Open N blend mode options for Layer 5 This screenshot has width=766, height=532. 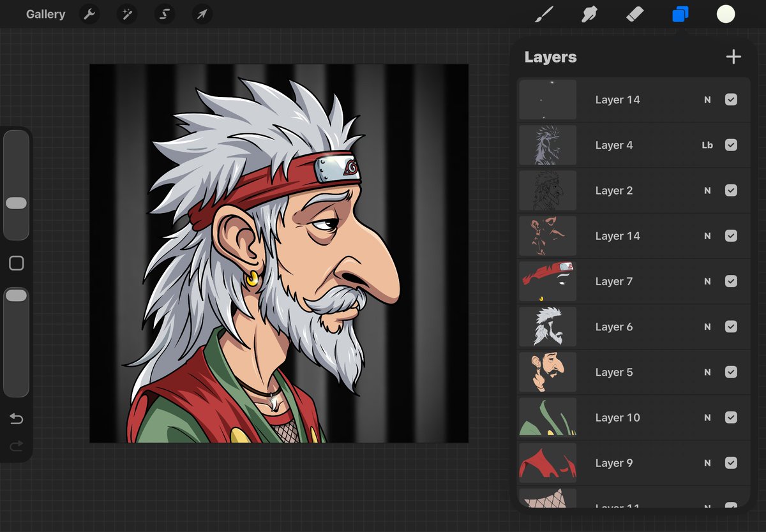click(707, 372)
